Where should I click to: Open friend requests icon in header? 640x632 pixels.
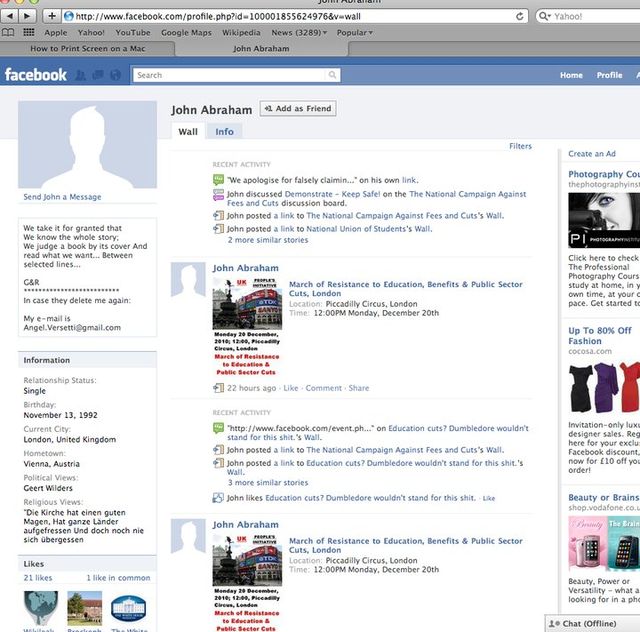[x=82, y=75]
